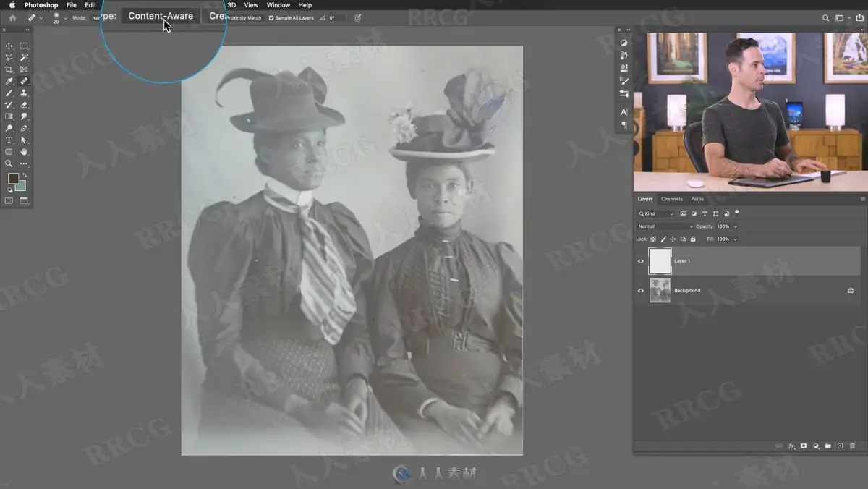Click the Proximity Match option

coord(244,17)
